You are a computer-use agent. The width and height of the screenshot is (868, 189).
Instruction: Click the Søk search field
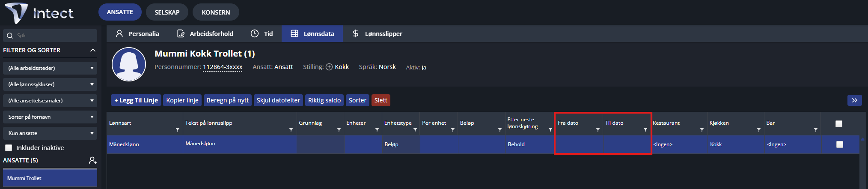[x=50, y=36]
